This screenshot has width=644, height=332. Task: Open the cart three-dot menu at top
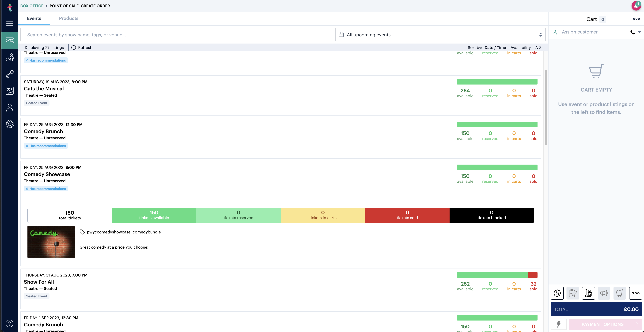[x=636, y=19]
